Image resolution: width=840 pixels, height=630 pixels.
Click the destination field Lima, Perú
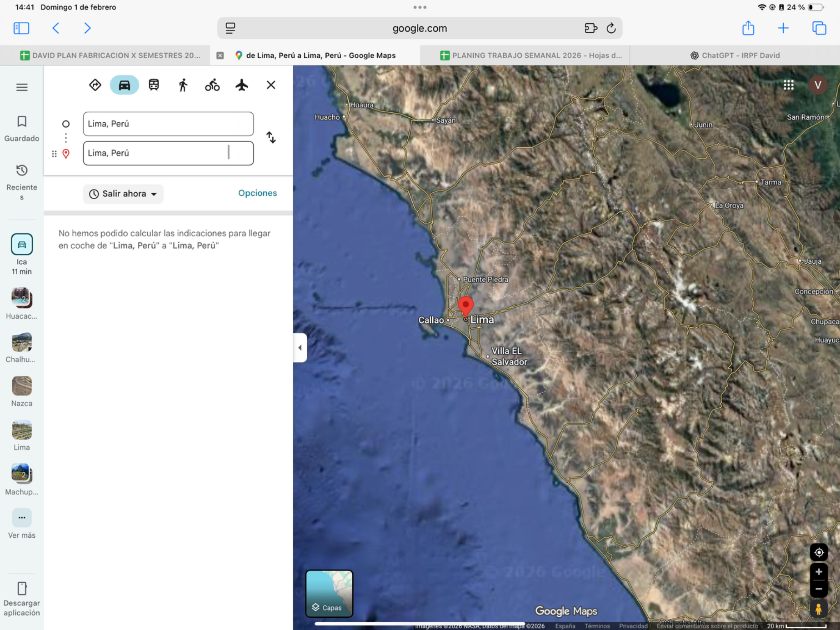[168, 153]
